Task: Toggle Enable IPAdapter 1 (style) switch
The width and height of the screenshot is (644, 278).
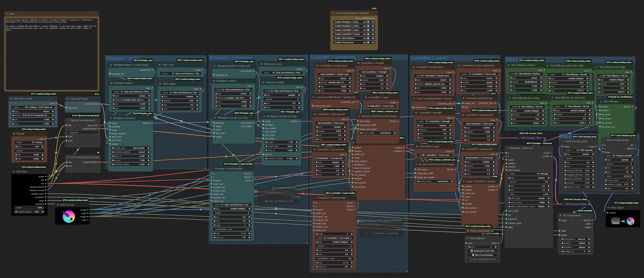Action: click(x=368, y=22)
